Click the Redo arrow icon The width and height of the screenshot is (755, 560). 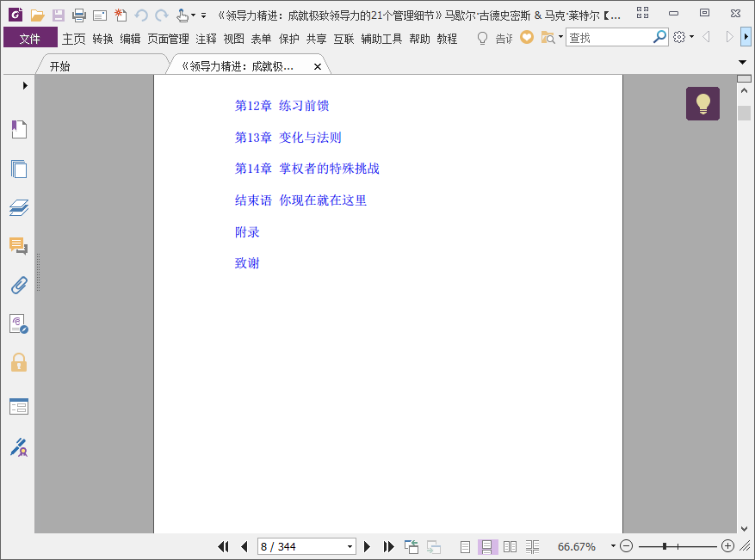coord(162,15)
